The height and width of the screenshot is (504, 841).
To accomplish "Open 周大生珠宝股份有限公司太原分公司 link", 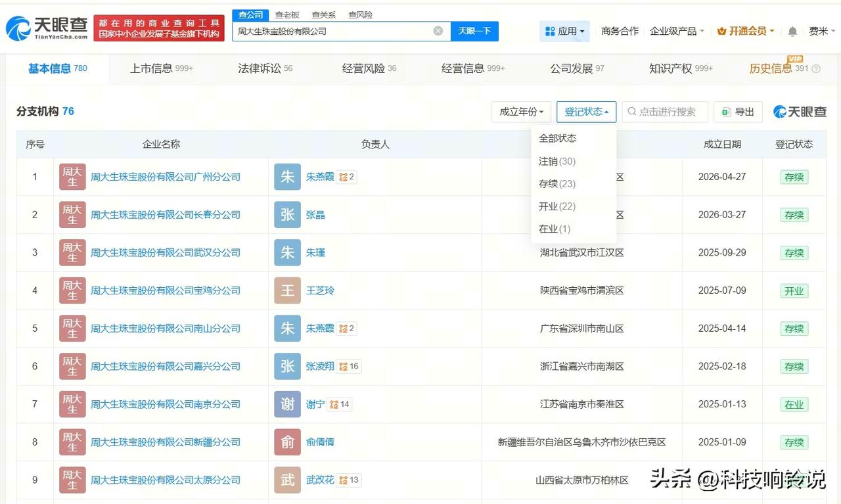I will click(166, 480).
